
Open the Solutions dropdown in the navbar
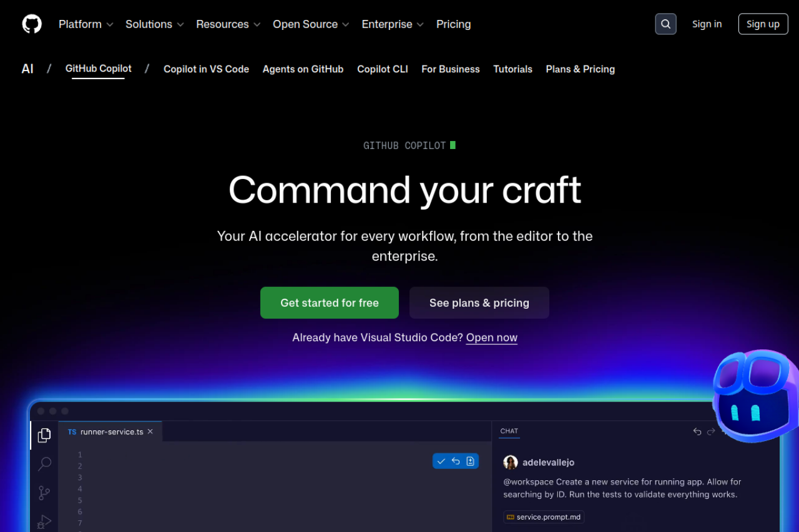pos(149,24)
